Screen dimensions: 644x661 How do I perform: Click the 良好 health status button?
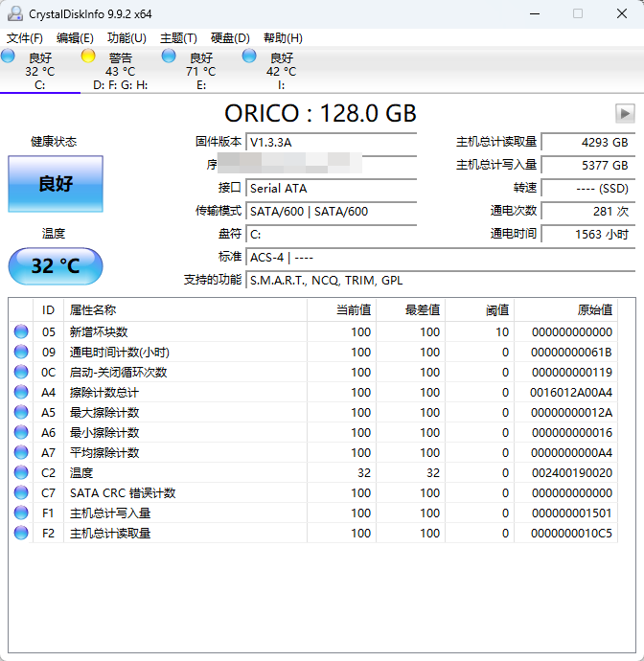pos(56,184)
